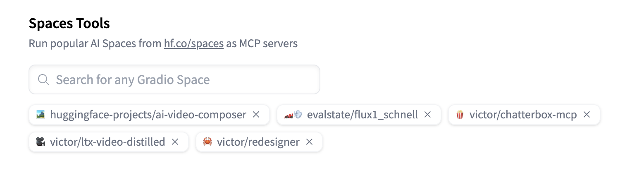Remove the victor/ltx-video-distilled space
The height and width of the screenshot is (173, 644).
[x=175, y=142]
